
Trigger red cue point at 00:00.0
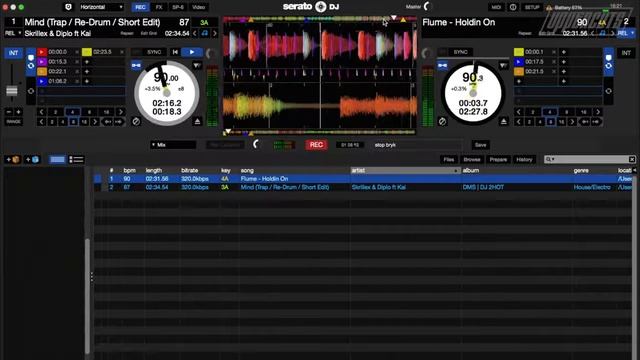pyautogui.click(x=42, y=52)
